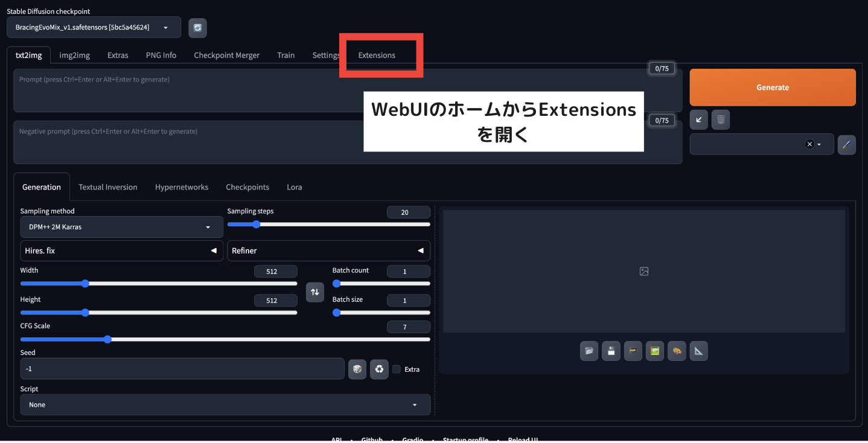Click the recycle icon to reuse last seed
The height and width of the screenshot is (443, 868).
tap(379, 369)
